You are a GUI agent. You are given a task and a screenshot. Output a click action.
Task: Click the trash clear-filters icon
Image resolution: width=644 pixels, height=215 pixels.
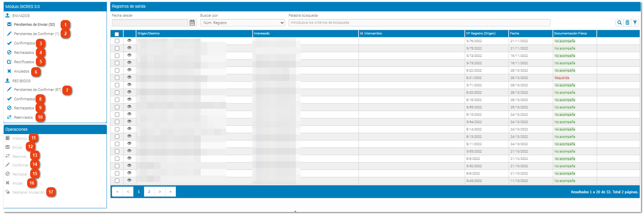point(627,23)
